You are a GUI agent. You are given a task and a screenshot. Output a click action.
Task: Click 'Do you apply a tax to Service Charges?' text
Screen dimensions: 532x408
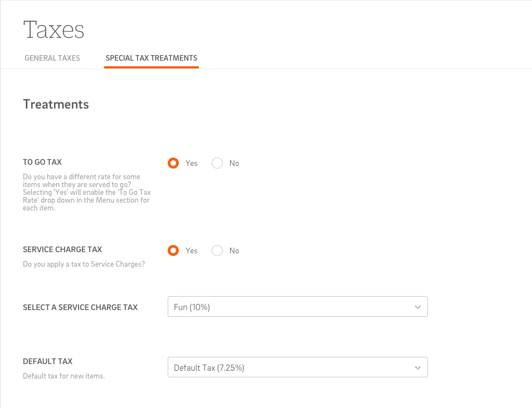[x=84, y=264]
